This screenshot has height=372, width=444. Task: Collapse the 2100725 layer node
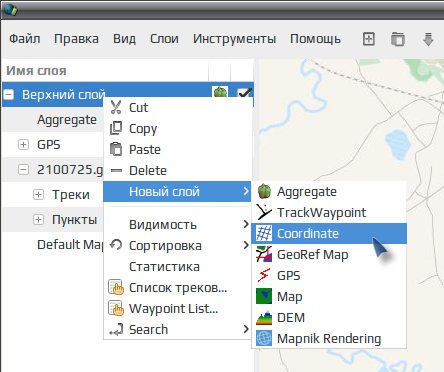[x=23, y=169]
